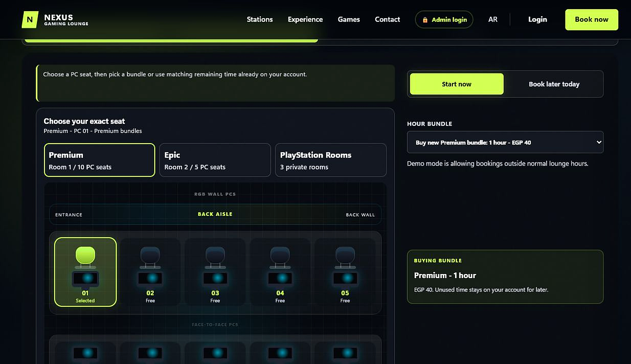
Task: Select the Premium room tab
Action: click(x=99, y=160)
